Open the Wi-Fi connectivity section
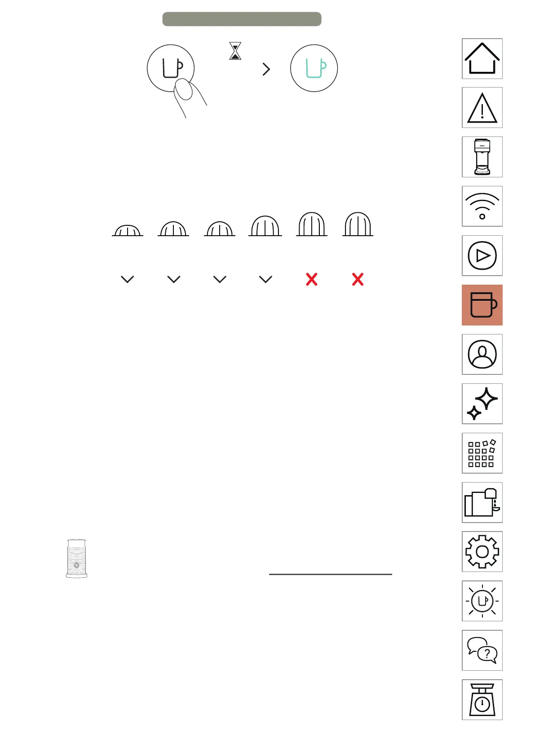Screen dimensions: 535x756 [x=482, y=207]
